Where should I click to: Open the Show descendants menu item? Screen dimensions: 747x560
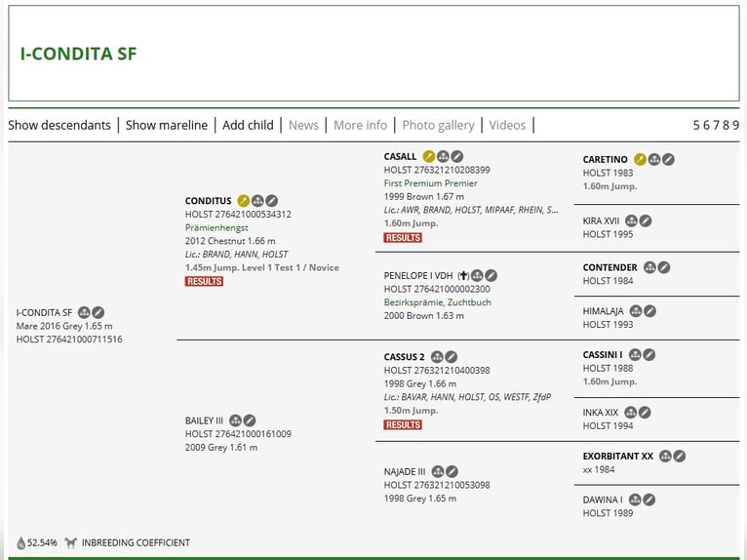59,125
